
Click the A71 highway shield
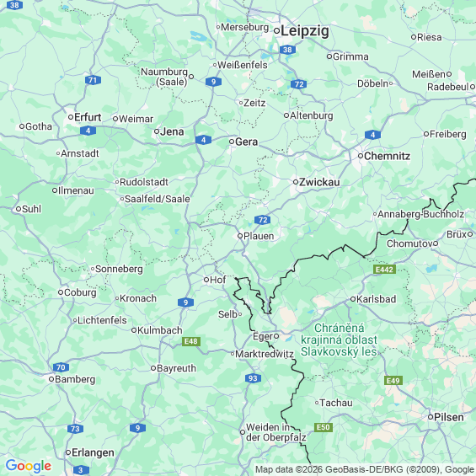[93, 80]
